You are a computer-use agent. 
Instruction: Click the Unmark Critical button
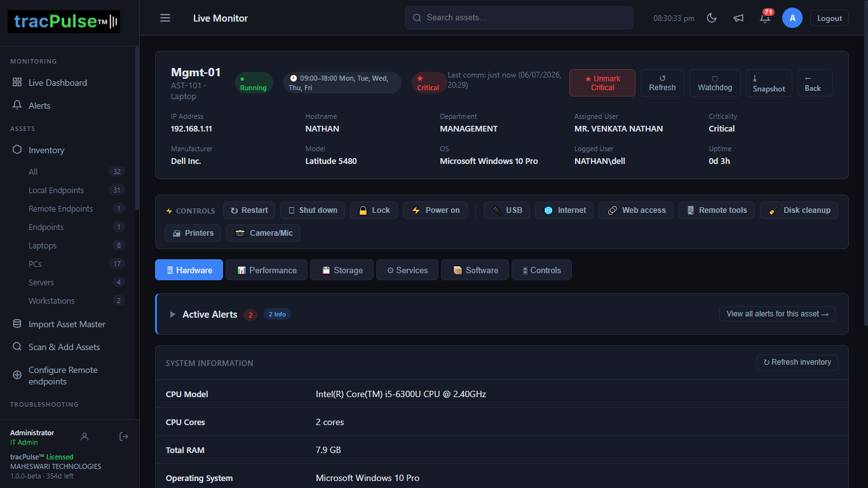tap(602, 83)
